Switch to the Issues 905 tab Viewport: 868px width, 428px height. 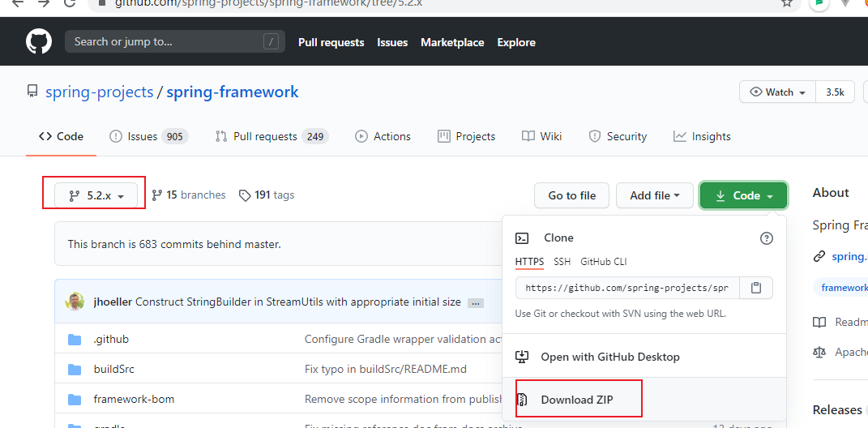[x=149, y=136]
